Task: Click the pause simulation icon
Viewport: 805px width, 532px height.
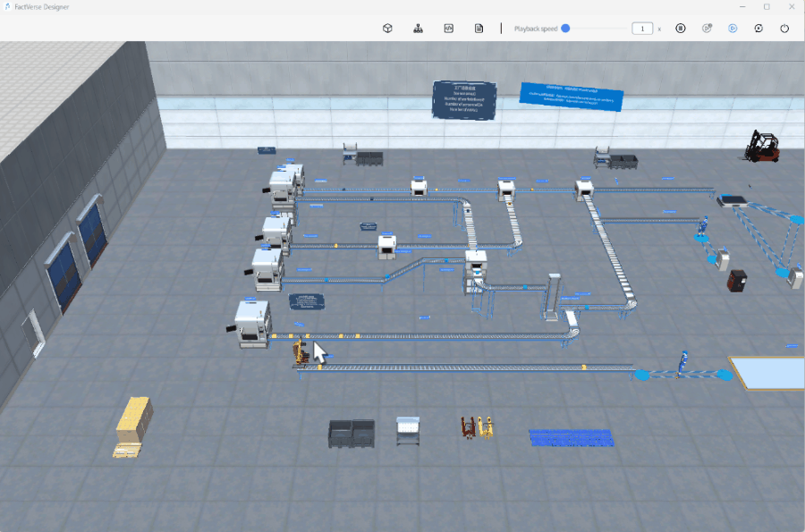Action: coord(680,28)
